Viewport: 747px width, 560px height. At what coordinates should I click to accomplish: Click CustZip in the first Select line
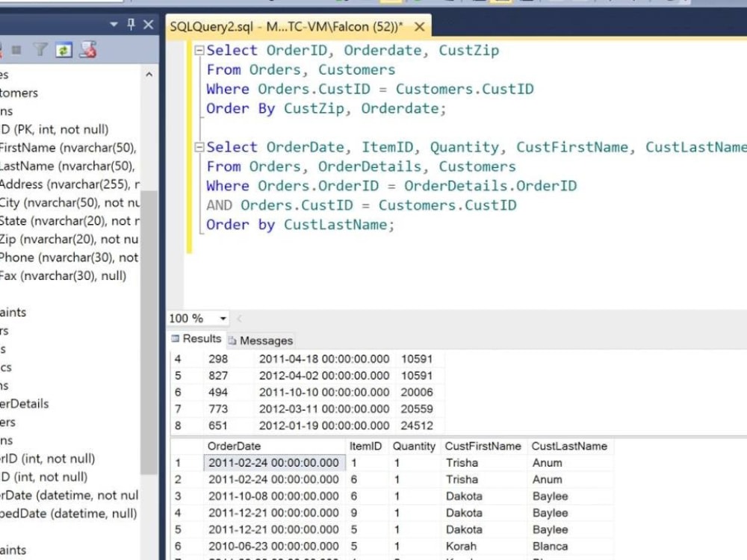[469, 50]
